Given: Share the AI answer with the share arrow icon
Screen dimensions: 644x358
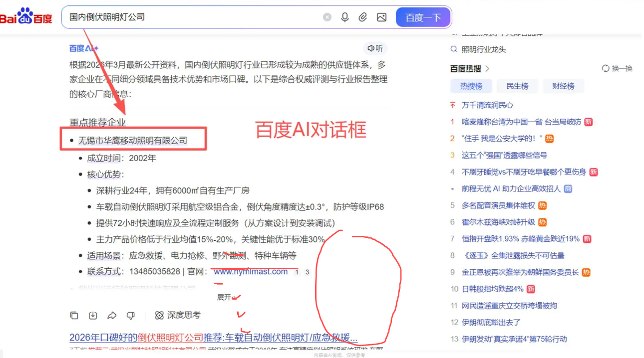Looking at the screenshot, I should click(112, 315).
